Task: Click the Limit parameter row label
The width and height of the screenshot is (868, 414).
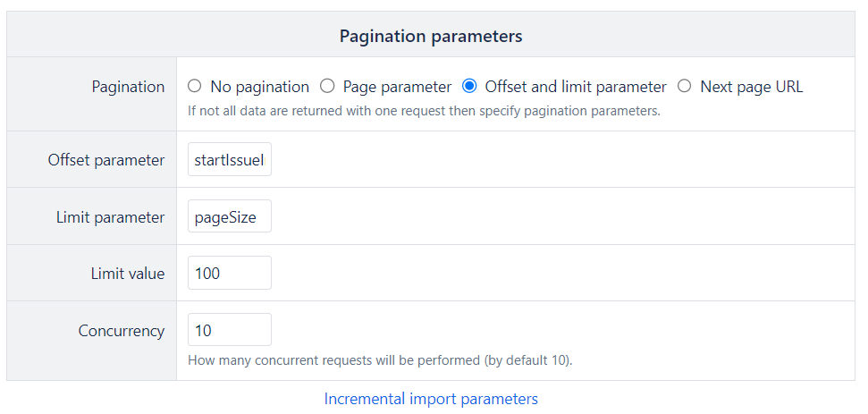Action: click(112, 217)
